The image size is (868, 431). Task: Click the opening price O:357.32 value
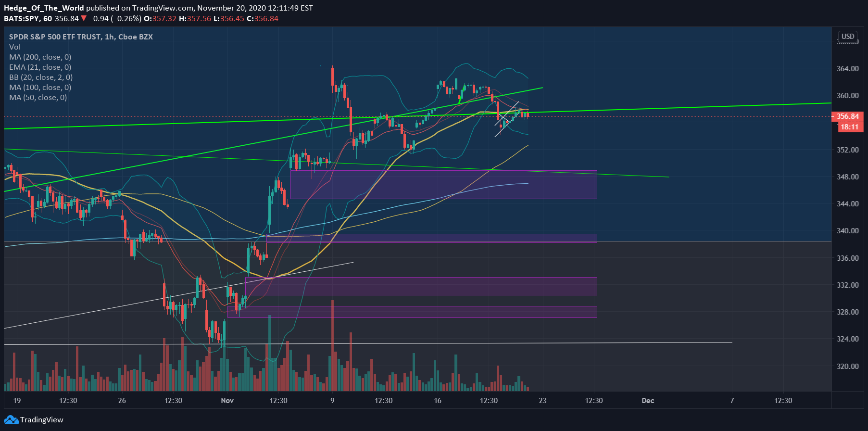tap(160, 18)
